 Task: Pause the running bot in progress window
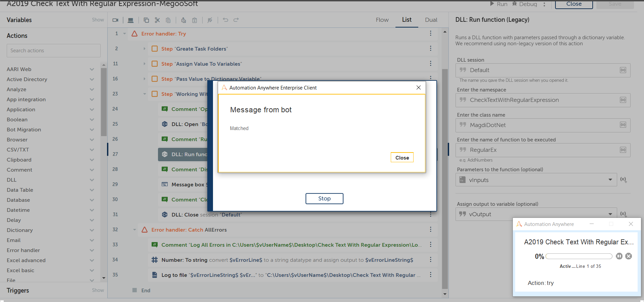click(619, 256)
